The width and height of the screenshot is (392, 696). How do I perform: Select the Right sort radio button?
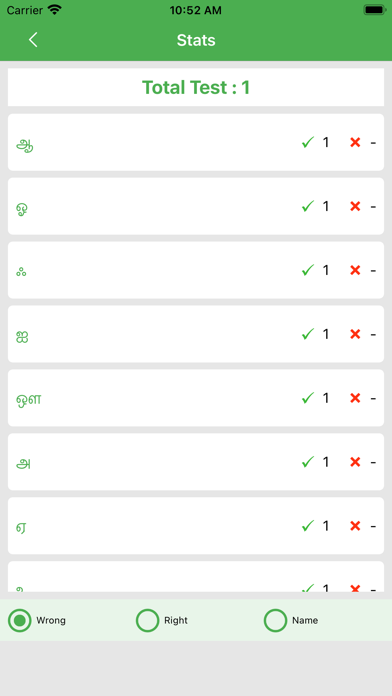147,620
